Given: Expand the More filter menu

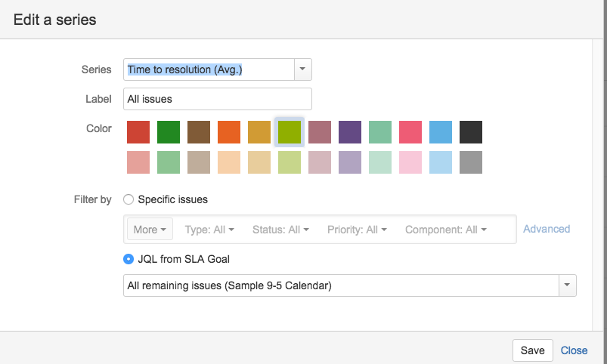Looking at the screenshot, I should 150,230.
